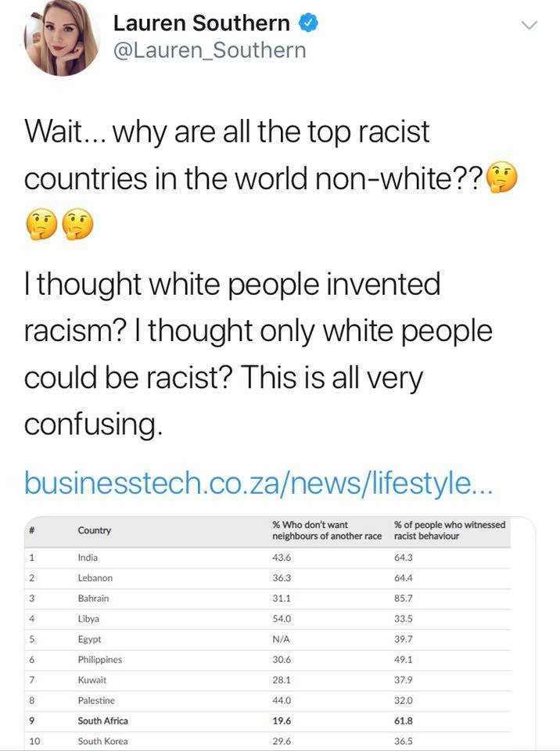Click the blue verified badge
The height and width of the screenshot is (751, 560).
click(x=310, y=23)
